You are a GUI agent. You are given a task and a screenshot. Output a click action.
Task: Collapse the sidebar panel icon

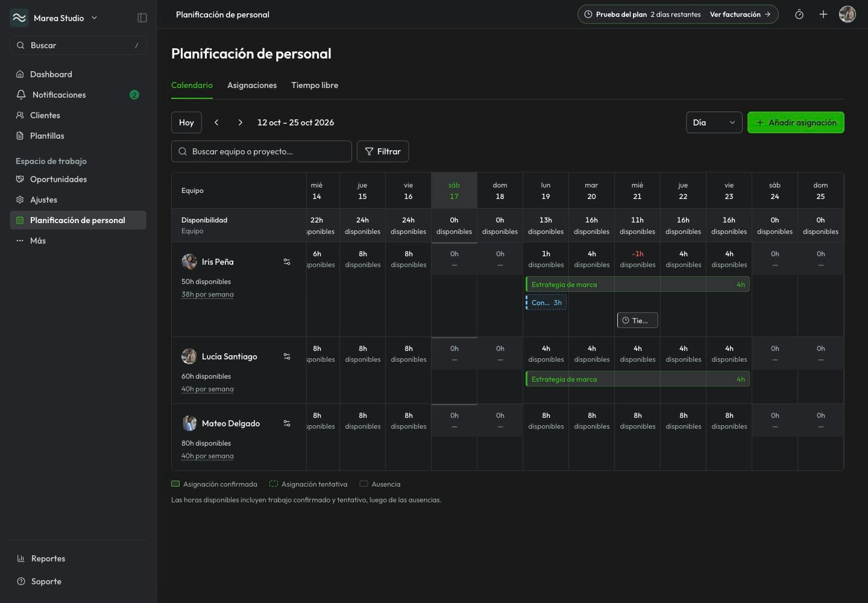click(x=142, y=18)
